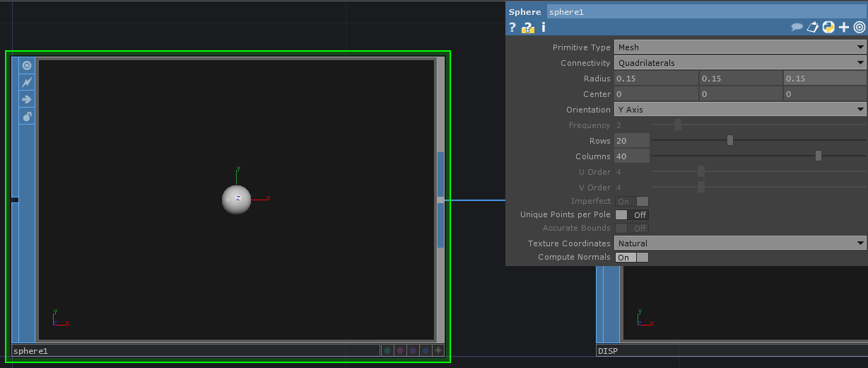The width and height of the screenshot is (868, 368).
Task: Click the plus icon in parameter header
Action: [844, 28]
